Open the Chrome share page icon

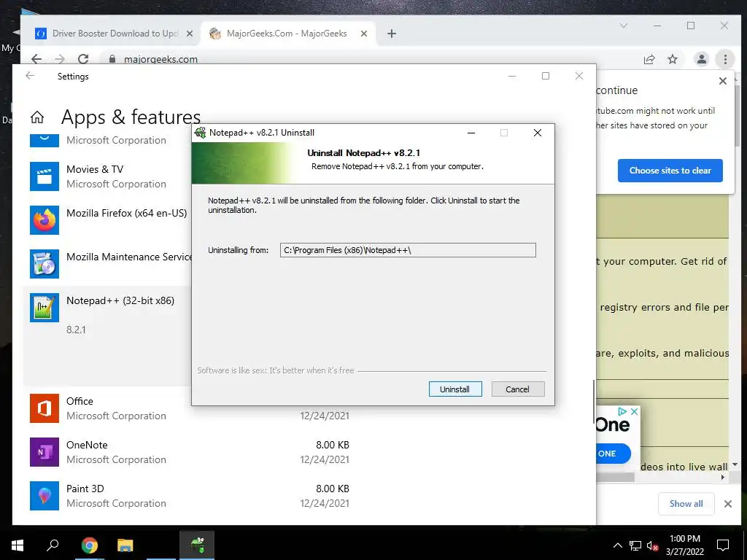[x=649, y=59]
